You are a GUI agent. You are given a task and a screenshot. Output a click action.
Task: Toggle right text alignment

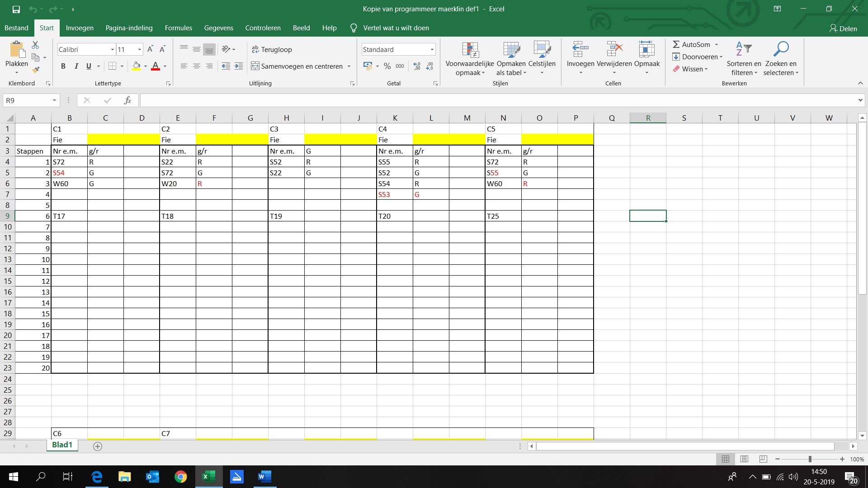point(209,66)
